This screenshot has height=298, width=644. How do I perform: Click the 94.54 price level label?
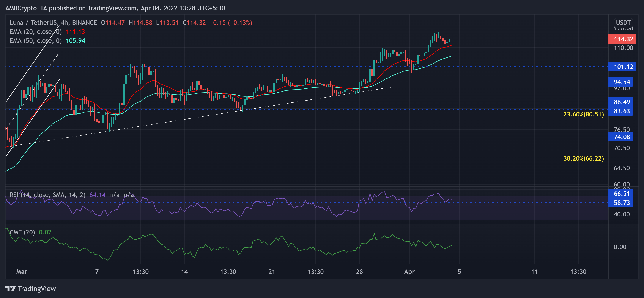click(622, 82)
